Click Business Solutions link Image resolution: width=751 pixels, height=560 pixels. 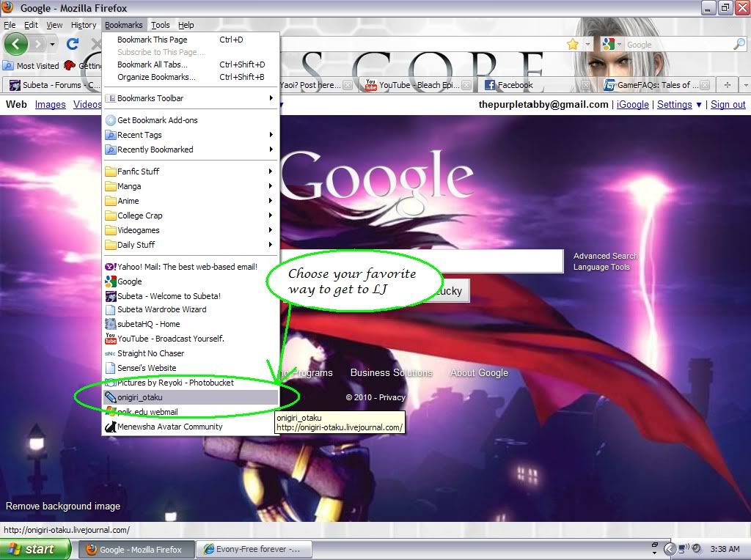click(x=392, y=373)
